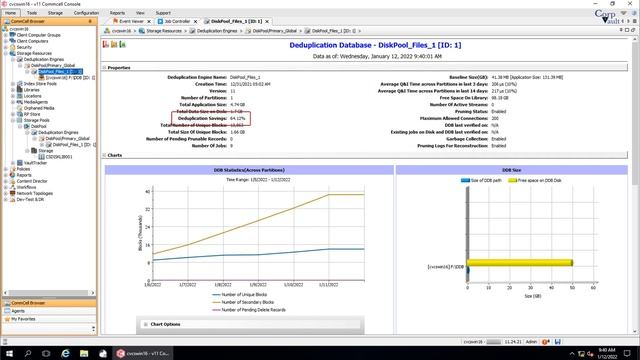This screenshot has height=360, width=640.
Task: Pin the CommCell Browser pane
Action: [x=90, y=21]
